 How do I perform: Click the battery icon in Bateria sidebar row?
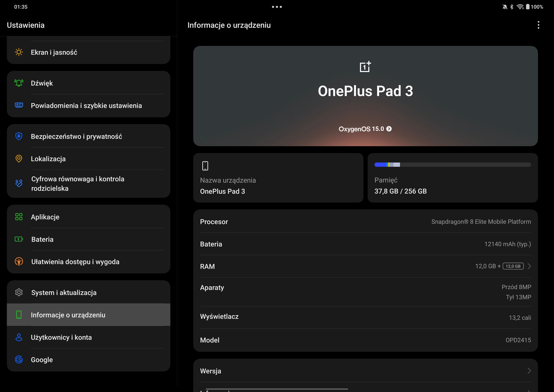19,239
